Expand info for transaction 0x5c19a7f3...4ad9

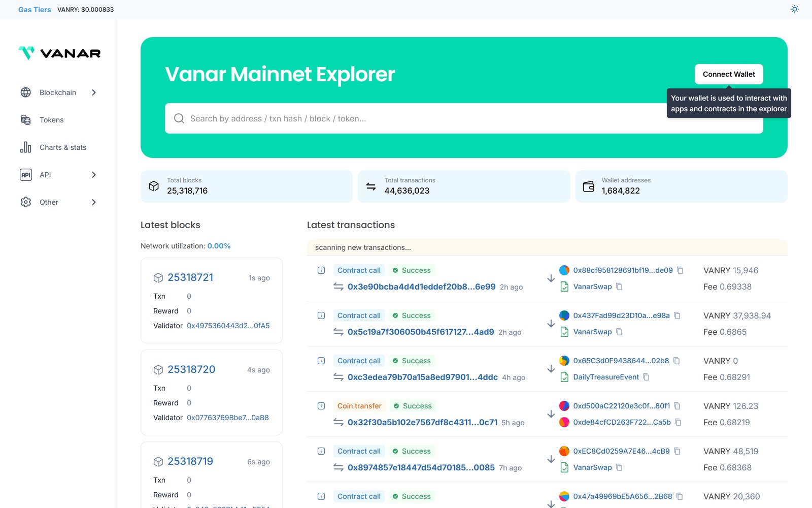[321, 315]
